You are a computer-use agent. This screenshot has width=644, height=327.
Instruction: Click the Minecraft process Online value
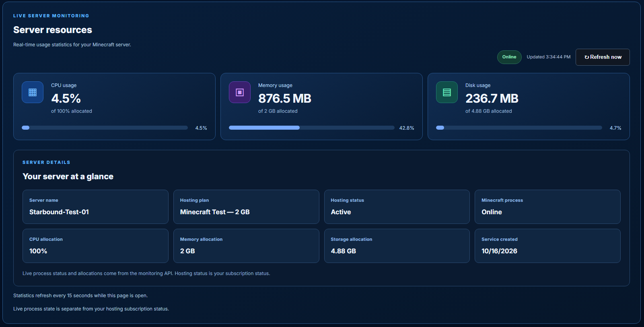coord(492,212)
